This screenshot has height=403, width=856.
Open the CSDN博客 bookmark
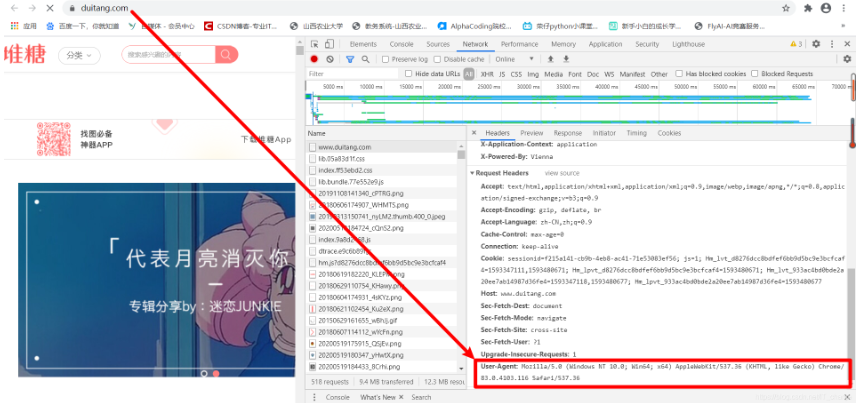click(x=241, y=26)
